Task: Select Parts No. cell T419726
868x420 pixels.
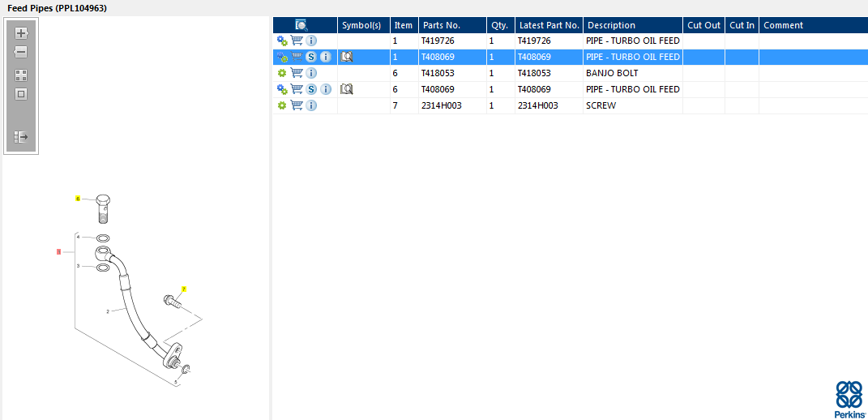Action: click(452, 41)
